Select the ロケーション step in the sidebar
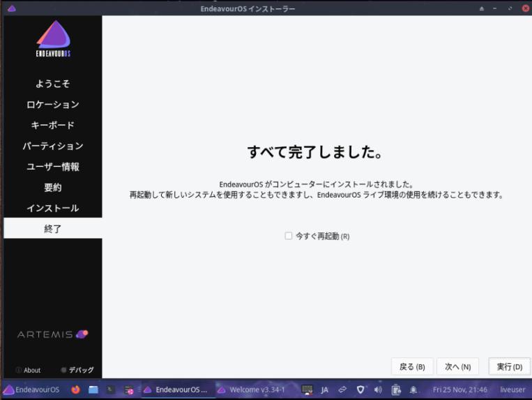532x400 pixels. point(53,104)
